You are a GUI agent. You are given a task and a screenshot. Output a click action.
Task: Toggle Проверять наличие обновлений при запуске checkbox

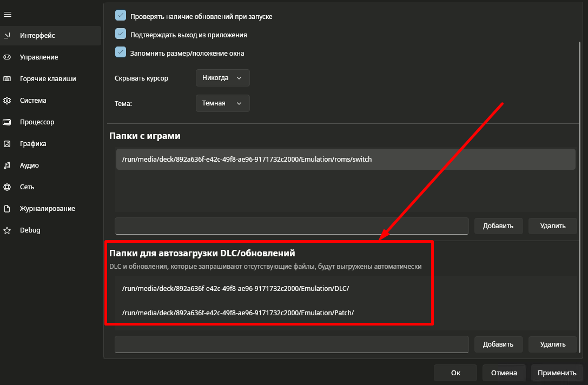[x=121, y=16]
